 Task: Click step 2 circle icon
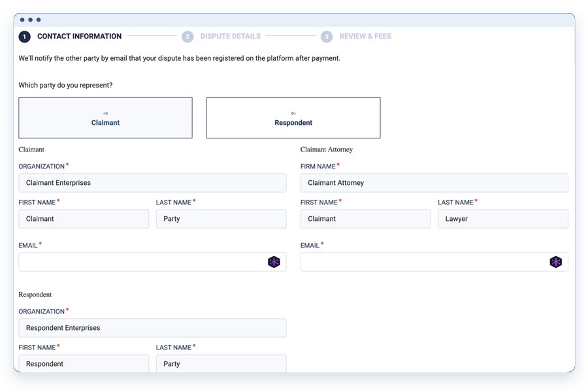[188, 37]
